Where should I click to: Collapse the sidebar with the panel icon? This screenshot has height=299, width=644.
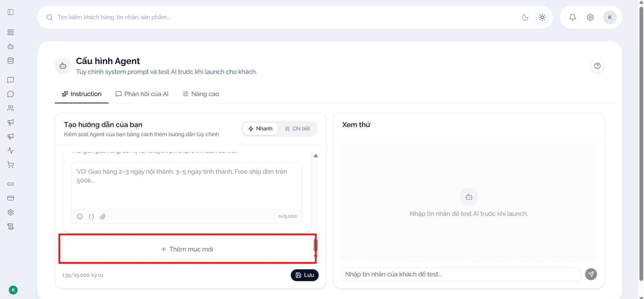coord(11,12)
